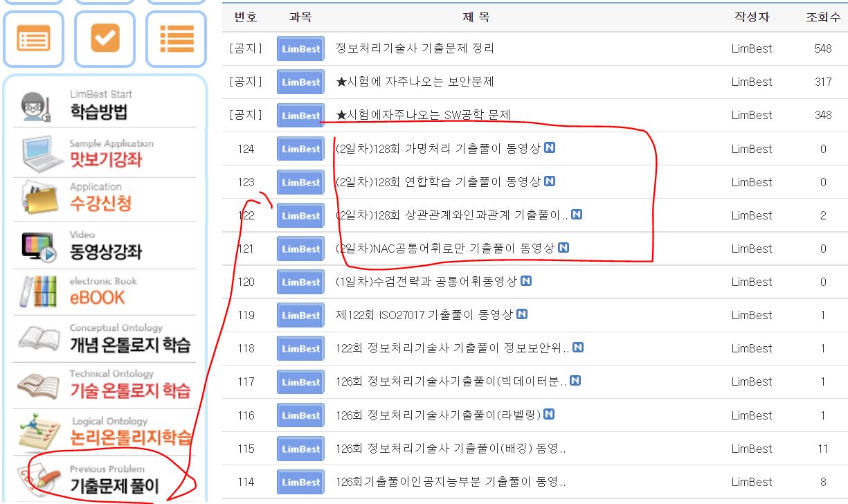Click the N new badge in row 116
Screen dimensions: 848x504
click(549, 414)
